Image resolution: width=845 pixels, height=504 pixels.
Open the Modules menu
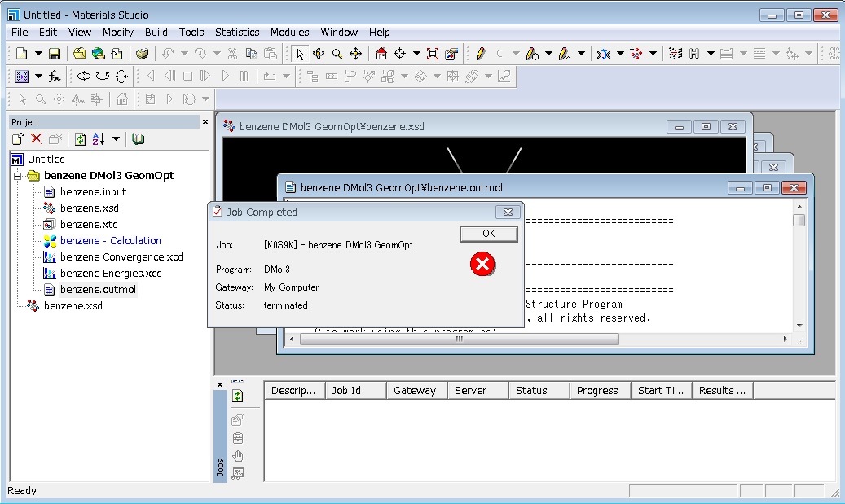point(289,32)
